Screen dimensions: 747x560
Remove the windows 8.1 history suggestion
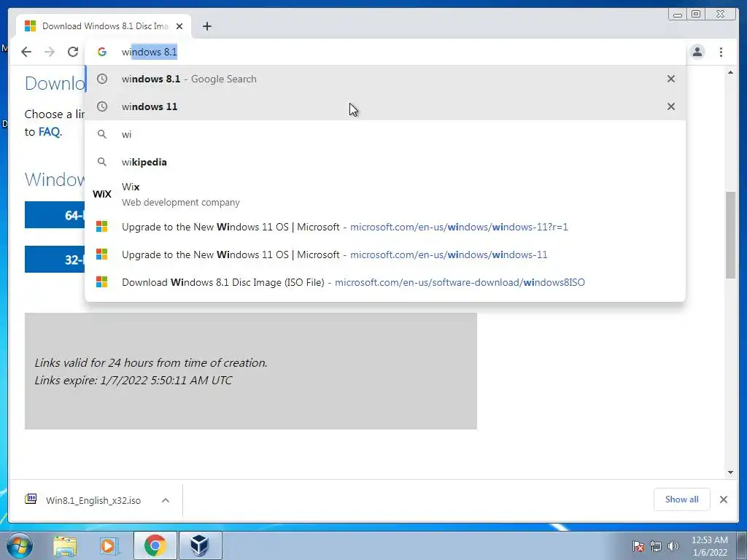671,79
